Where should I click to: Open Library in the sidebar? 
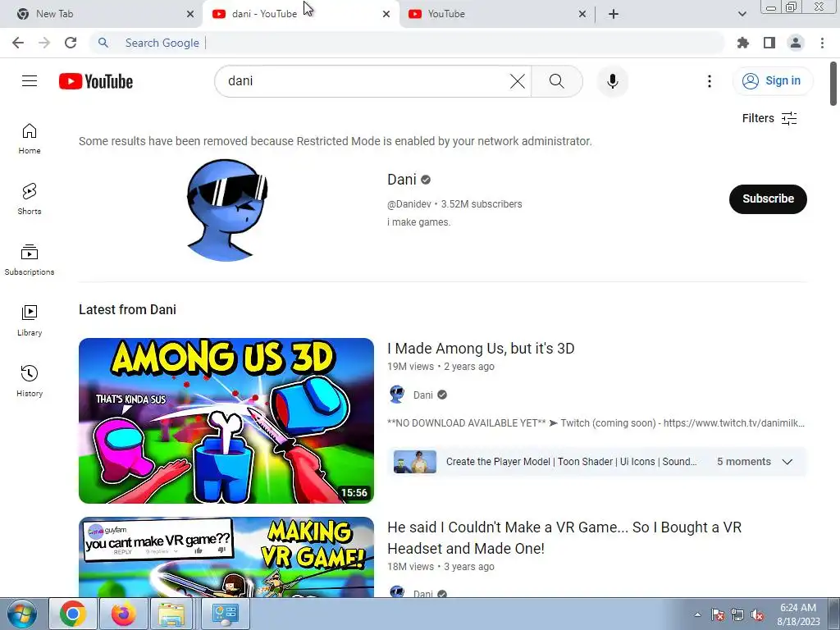30,321
